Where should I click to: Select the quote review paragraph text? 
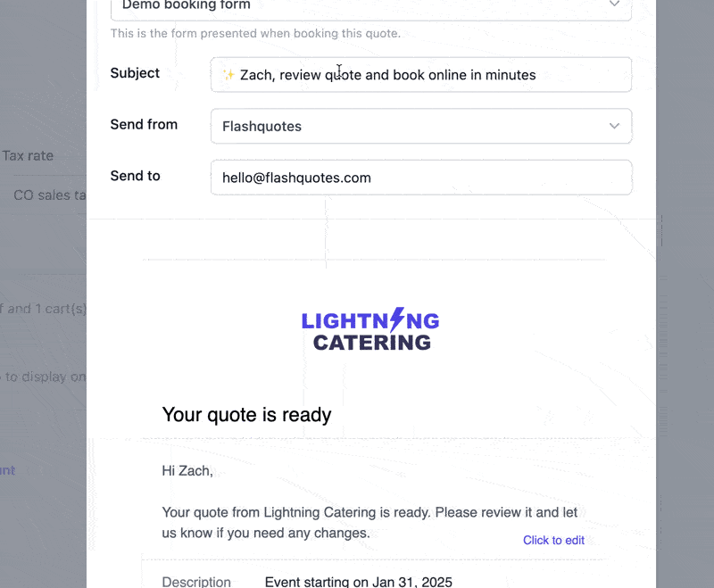(x=369, y=522)
